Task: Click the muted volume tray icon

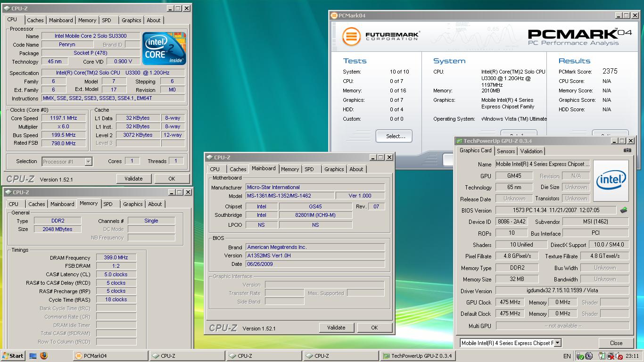Action: (x=619, y=356)
